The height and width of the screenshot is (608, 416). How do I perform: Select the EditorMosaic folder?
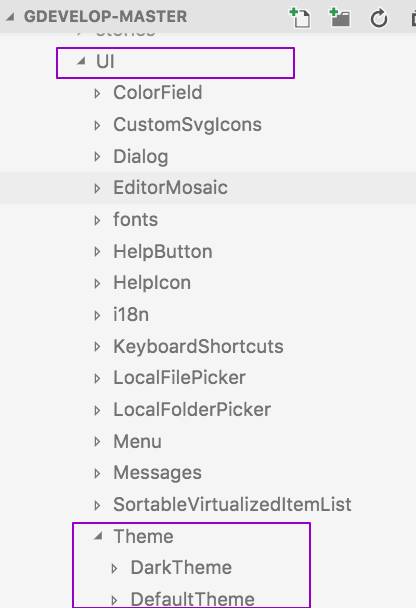(170, 188)
